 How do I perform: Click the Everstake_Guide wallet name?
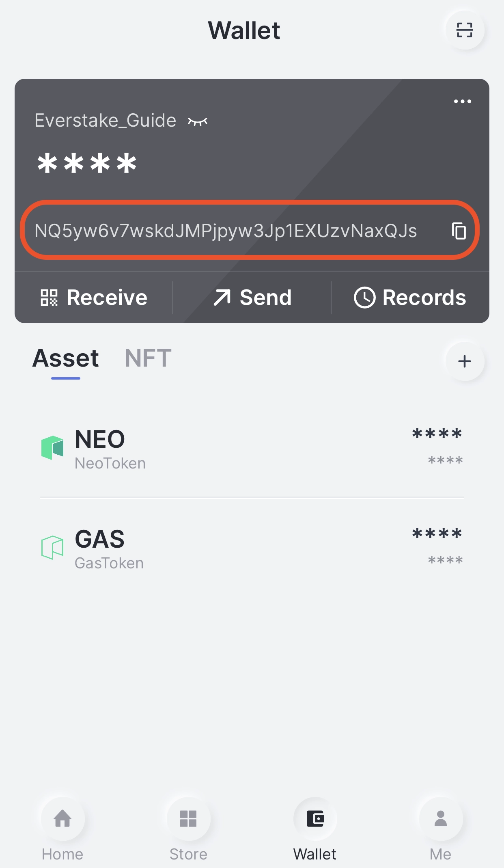tap(106, 121)
